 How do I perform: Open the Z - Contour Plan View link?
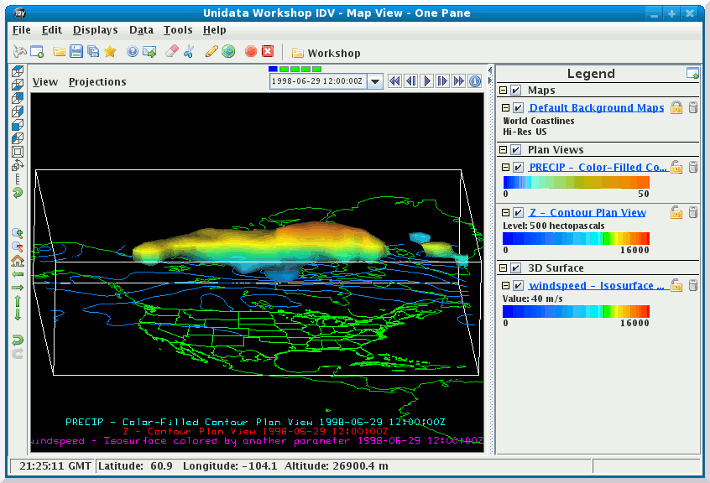(x=587, y=212)
